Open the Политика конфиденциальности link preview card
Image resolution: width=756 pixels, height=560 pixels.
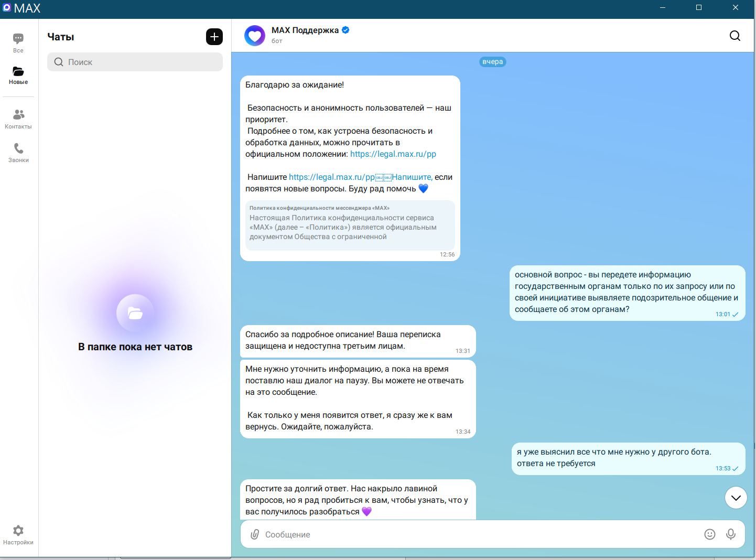tap(350, 225)
